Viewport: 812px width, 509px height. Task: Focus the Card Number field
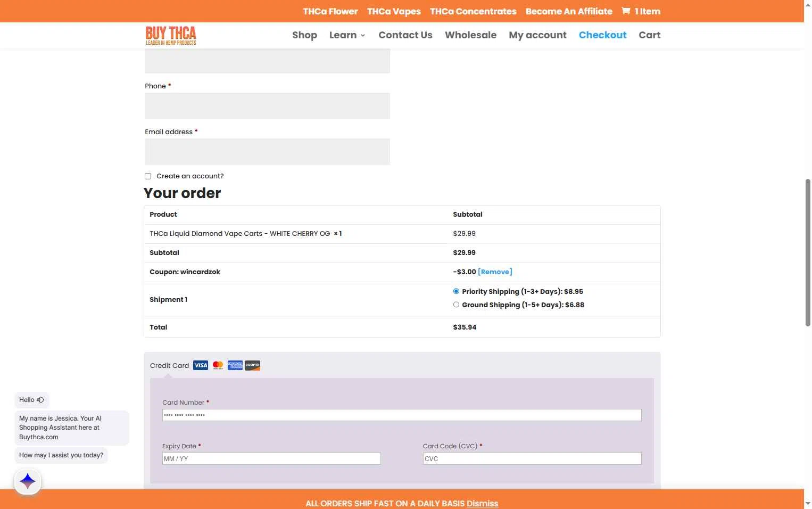pos(402,415)
